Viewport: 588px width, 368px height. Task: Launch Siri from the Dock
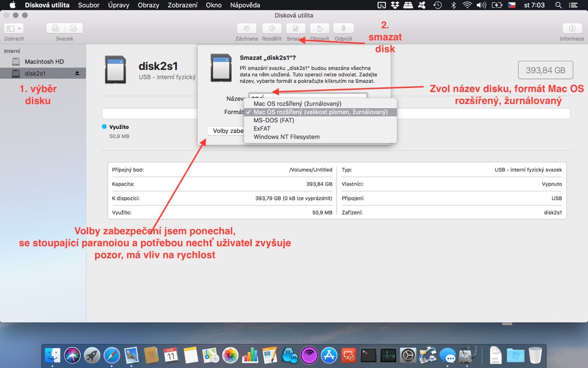[72, 355]
